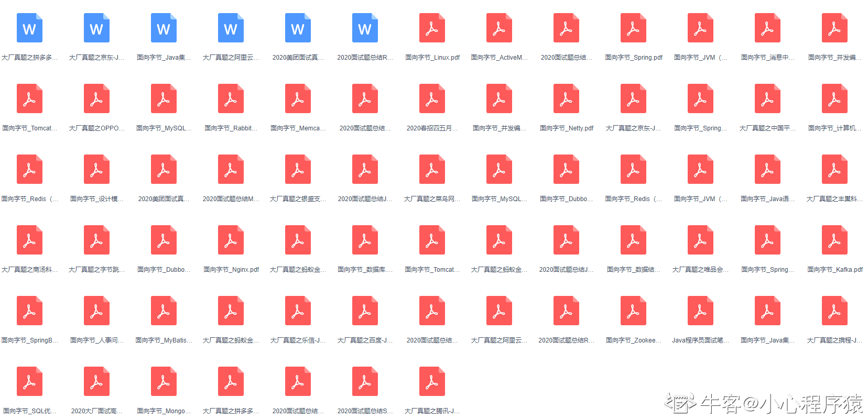Click the file name 2020大厂面试高
The height and width of the screenshot is (419, 868).
click(x=96, y=411)
